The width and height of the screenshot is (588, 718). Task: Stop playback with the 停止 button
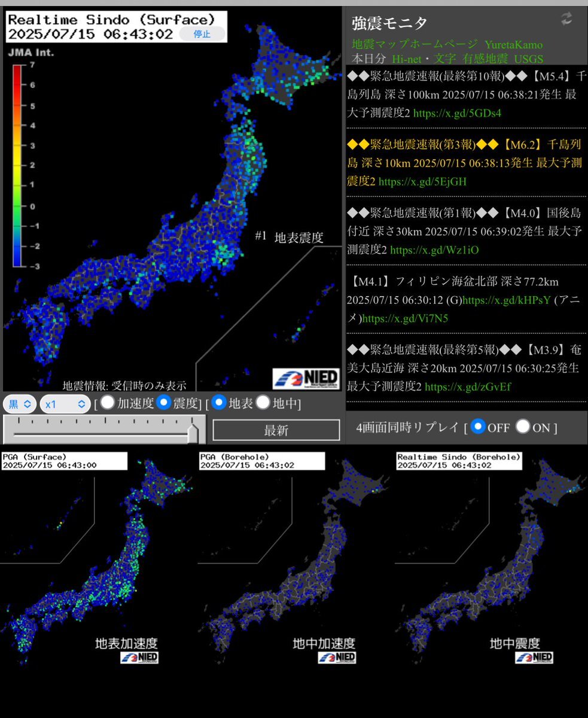coord(202,34)
